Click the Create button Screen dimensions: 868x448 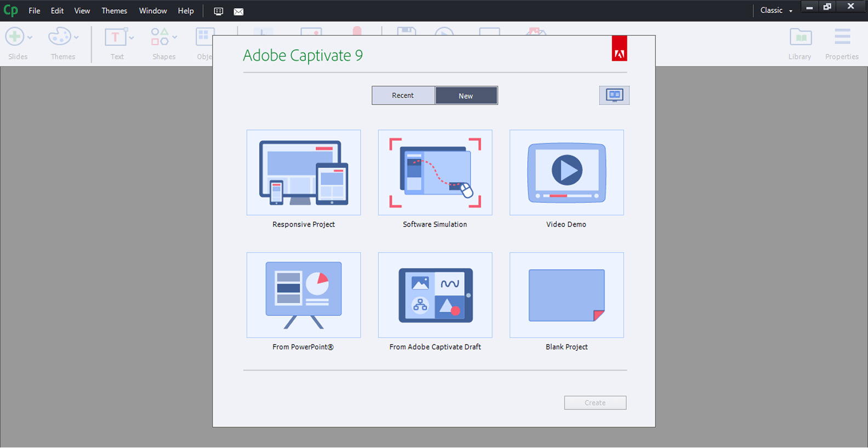pyautogui.click(x=595, y=403)
